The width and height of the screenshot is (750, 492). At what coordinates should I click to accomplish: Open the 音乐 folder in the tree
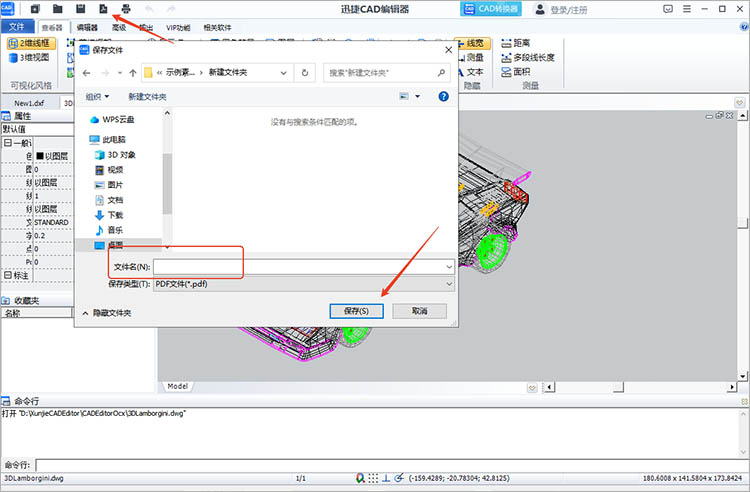click(x=109, y=230)
